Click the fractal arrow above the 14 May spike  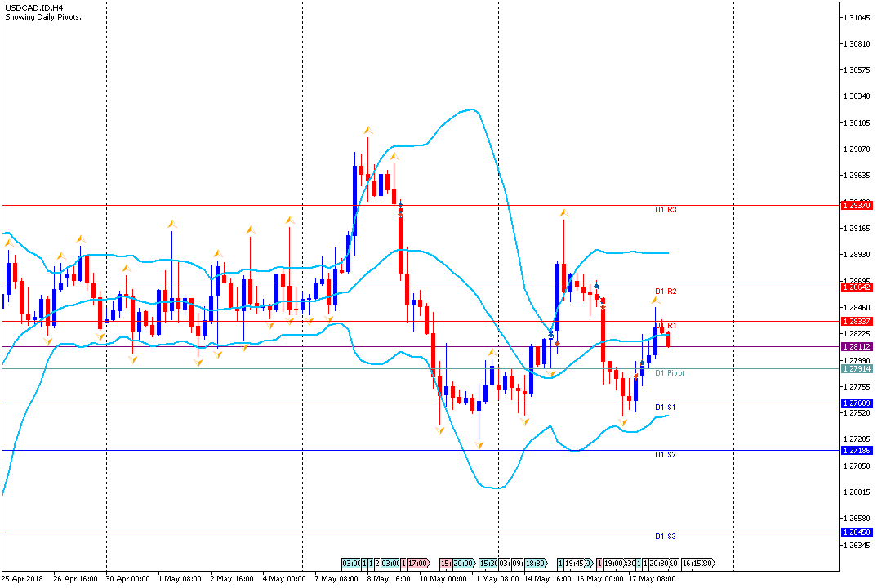tap(563, 214)
